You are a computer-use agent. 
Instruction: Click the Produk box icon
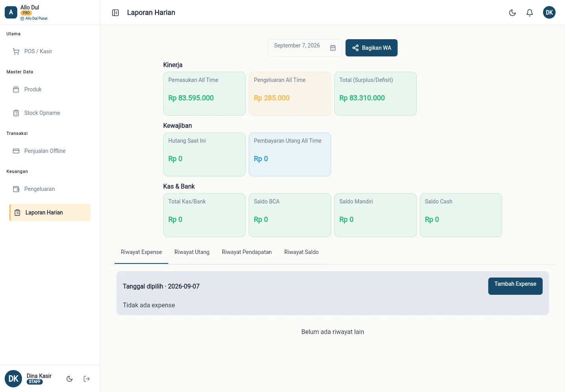[x=16, y=89]
